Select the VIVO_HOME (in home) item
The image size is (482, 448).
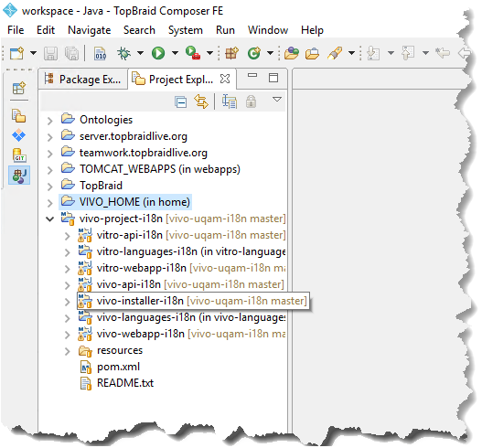pos(125,202)
